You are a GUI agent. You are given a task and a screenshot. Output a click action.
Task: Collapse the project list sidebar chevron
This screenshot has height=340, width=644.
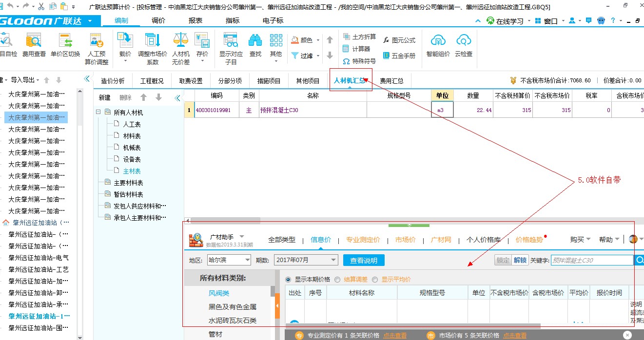[x=87, y=79]
